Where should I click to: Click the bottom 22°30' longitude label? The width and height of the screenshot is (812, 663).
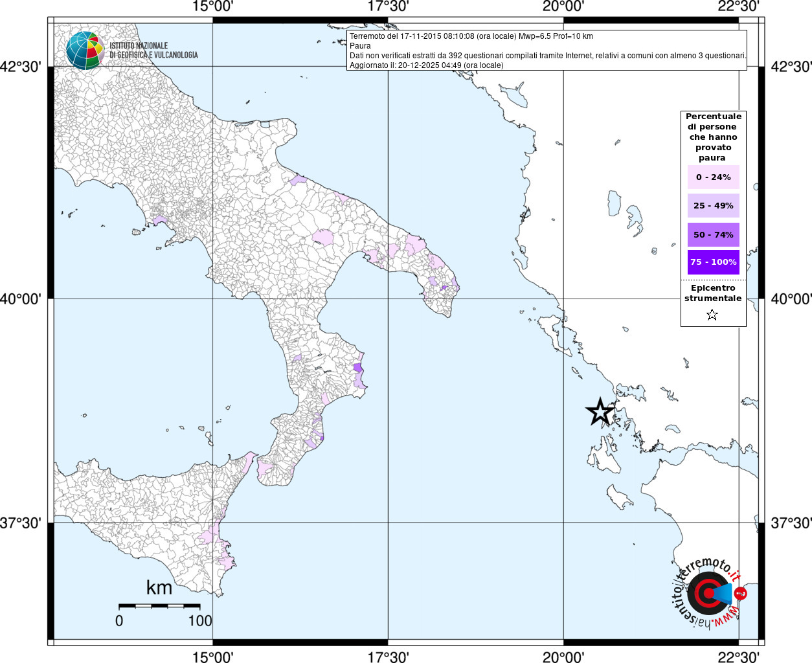pos(738,657)
